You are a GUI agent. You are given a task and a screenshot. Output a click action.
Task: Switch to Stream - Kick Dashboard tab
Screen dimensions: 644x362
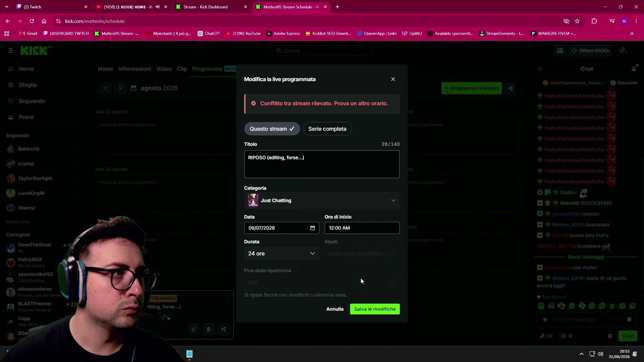point(211,7)
